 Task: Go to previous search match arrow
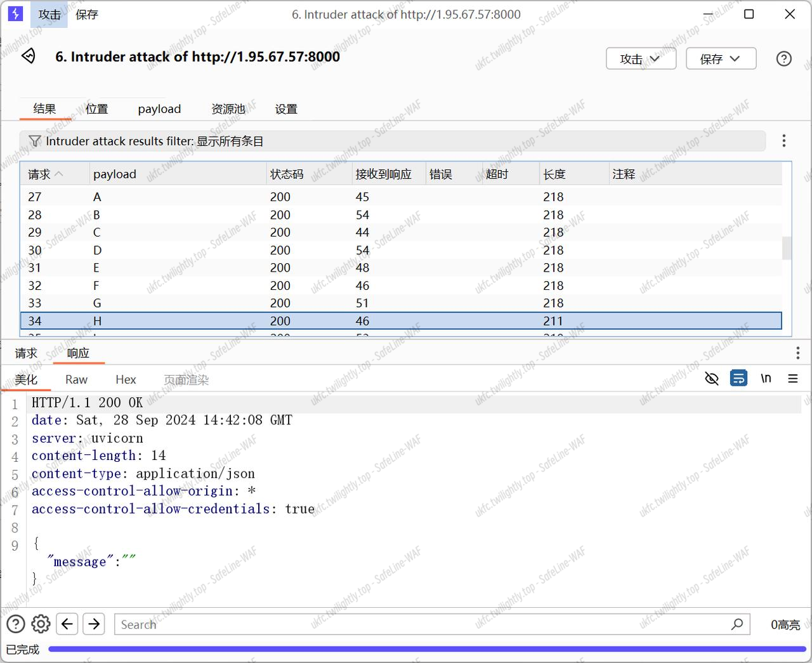67,624
